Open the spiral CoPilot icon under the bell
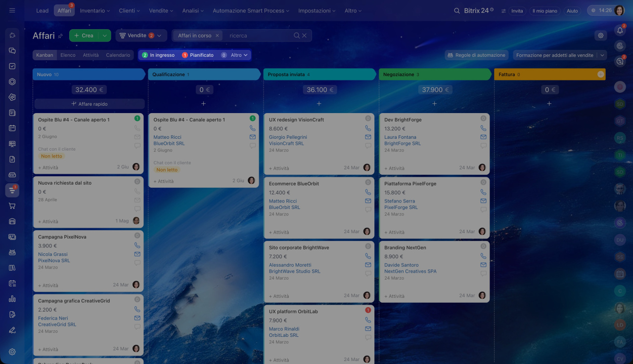Viewport: 633px width, 364px height. pos(620,46)
